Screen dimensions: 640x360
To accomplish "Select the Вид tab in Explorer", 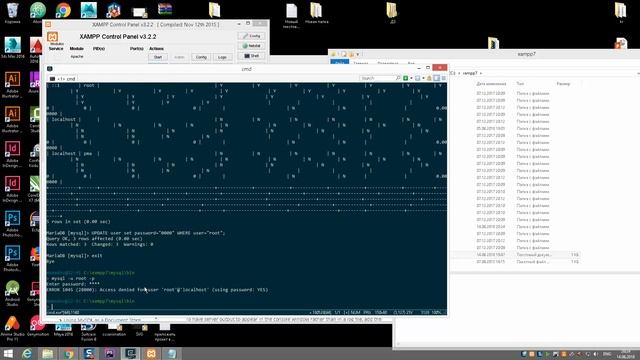I will pos(411,63).
